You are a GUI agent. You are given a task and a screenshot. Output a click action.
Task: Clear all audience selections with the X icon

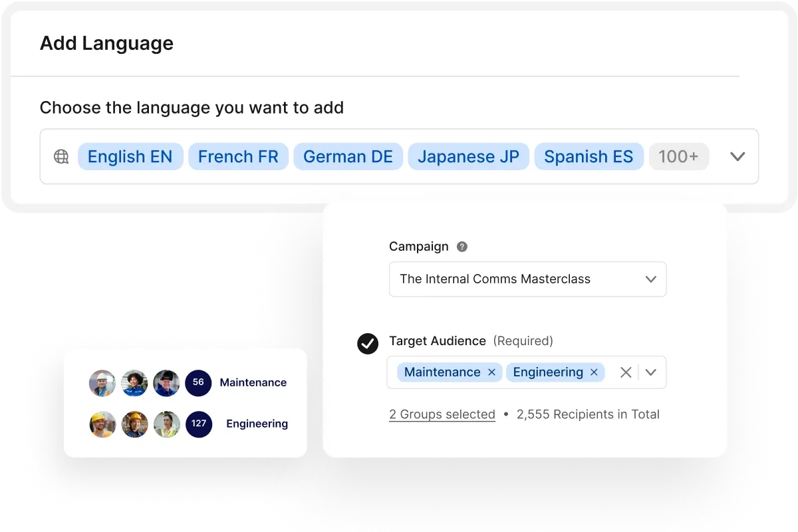pos(625,372)
